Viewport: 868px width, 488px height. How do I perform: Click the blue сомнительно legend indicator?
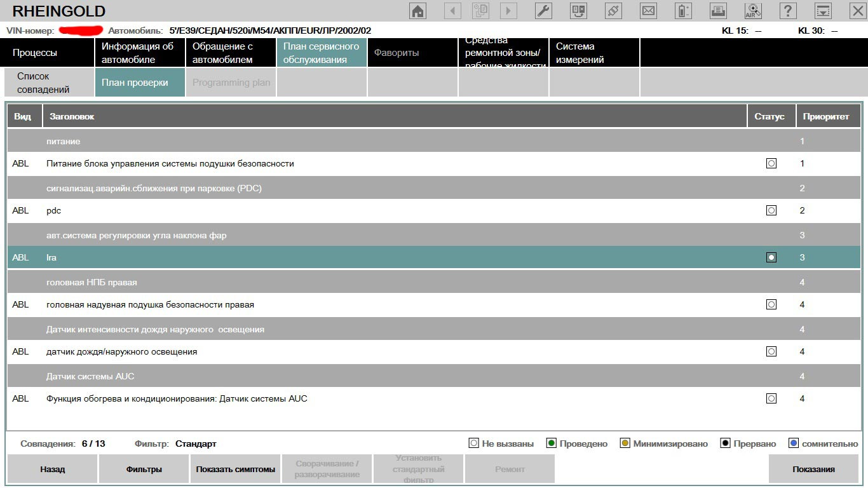point(793,444)
